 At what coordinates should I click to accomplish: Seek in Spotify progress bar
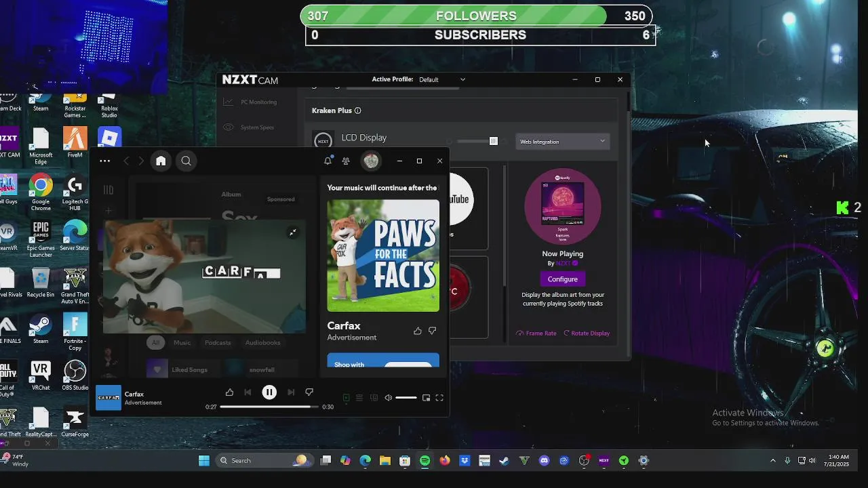click(x=269, y=407)
